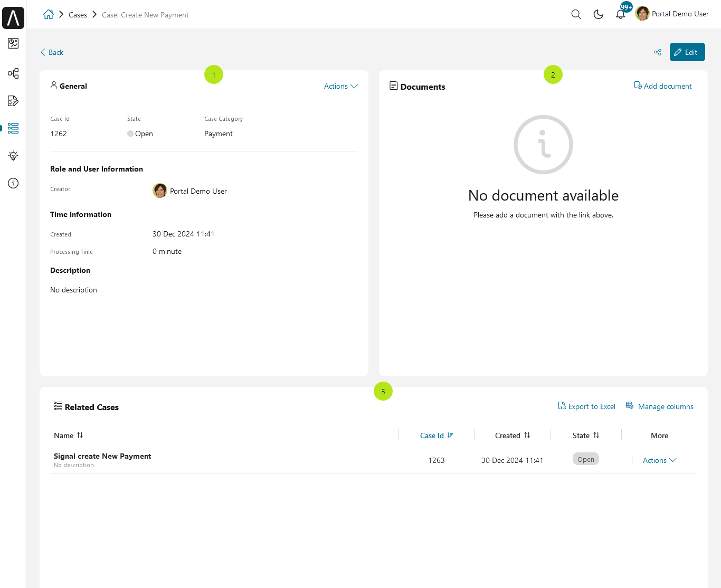Screen dimensions: 721x588
Task: Click the Edit button
Action: click(687, 52)
